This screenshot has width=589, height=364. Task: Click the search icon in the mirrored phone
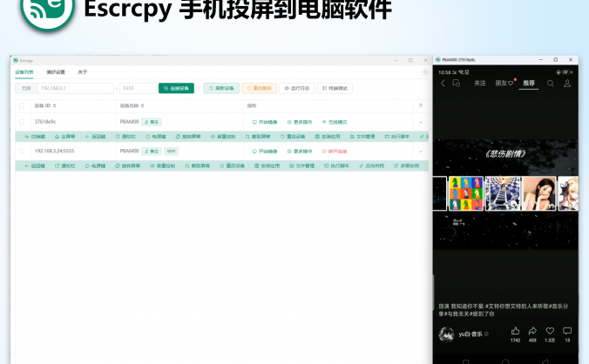[x=551, y=84]
